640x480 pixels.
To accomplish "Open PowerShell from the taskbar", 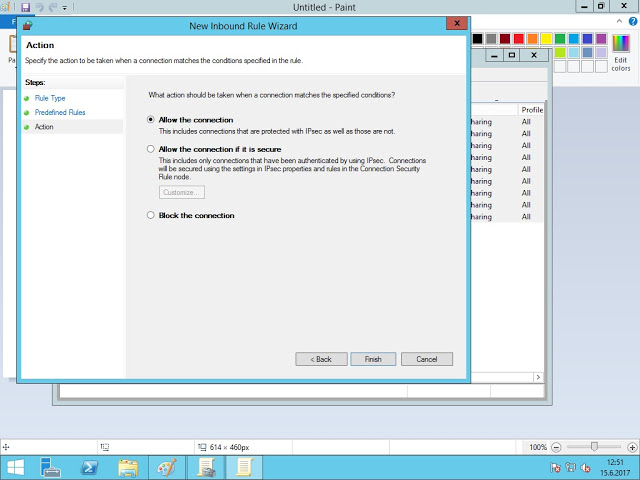I will (x=89, y=467).
